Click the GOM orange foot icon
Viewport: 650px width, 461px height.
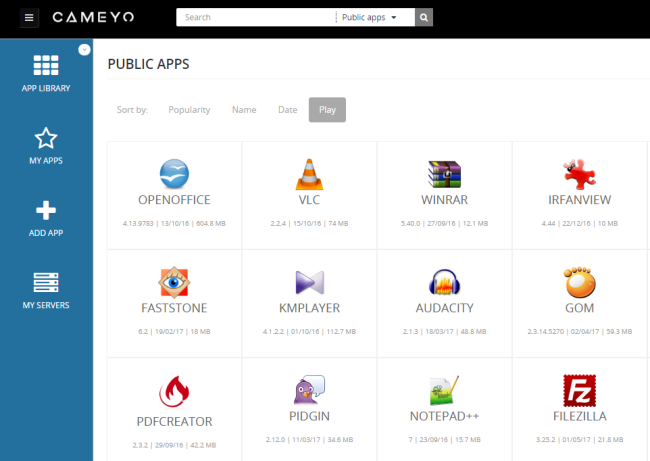coord(580,282)
